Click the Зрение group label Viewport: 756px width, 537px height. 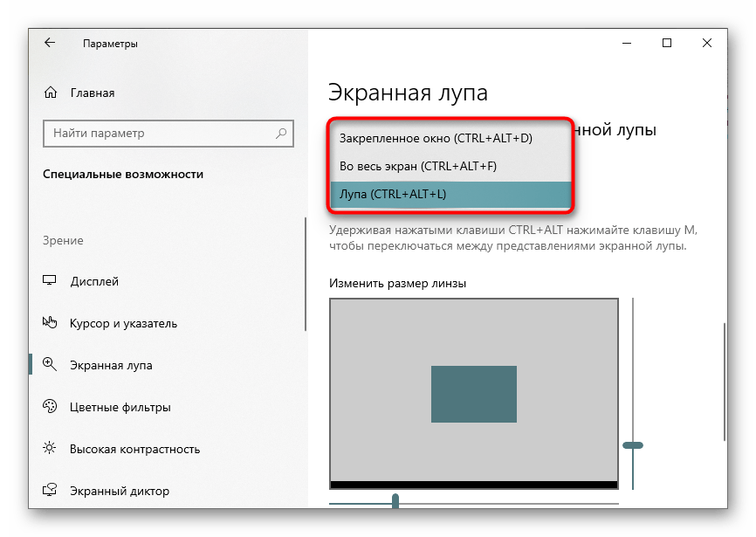[63, 240]
